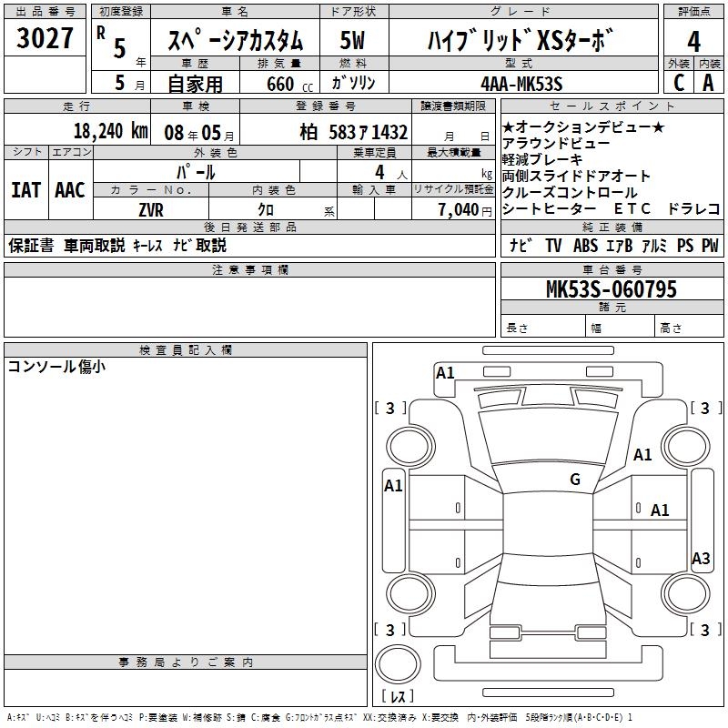The width and height of the screenshot is (728, 728).
Task: Select the car name スペーシアカスタム
Action: [x=236, y=40]
